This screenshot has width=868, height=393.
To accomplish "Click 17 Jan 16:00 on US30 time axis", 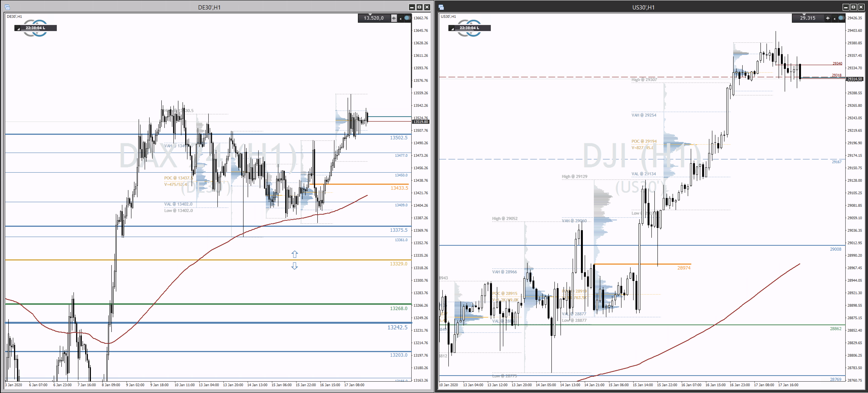I will tap(788, 385).
